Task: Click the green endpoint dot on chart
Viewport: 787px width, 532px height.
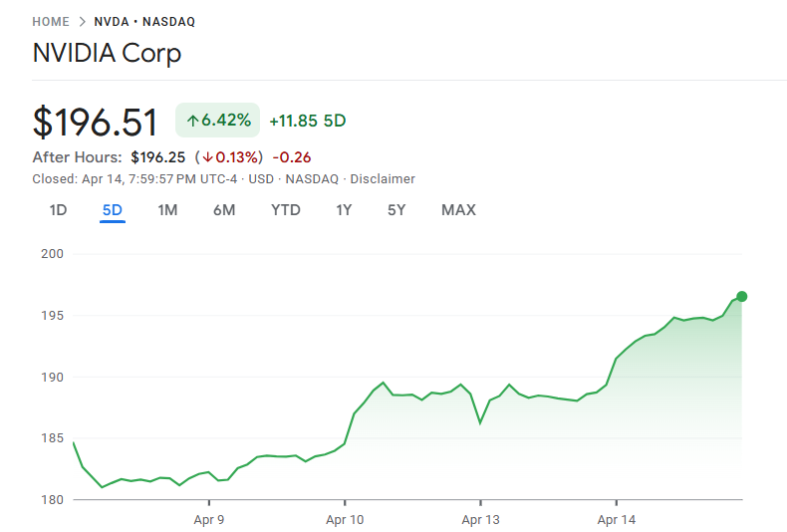Action: 742,297
